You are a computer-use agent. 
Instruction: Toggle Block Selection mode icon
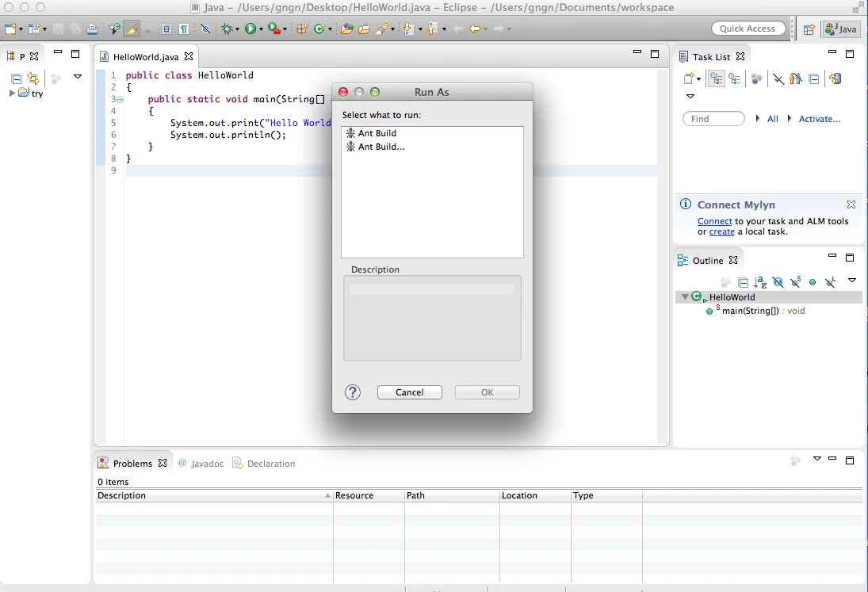[x=166, y=29]
